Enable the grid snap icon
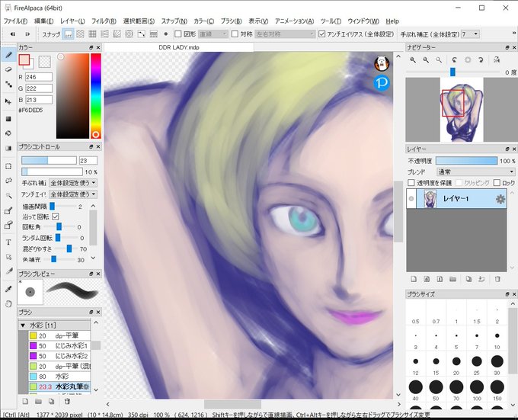 pos(92,34)
